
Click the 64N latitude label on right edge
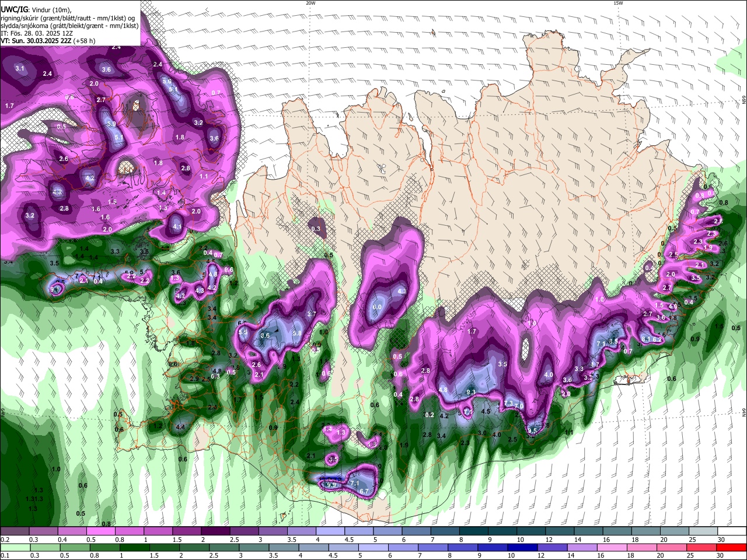[x=744, y=413]
